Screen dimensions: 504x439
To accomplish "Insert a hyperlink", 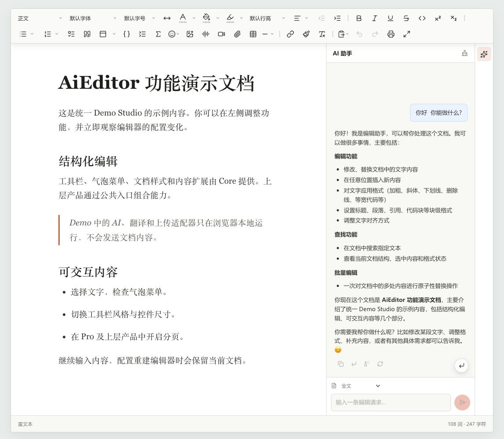I will coord(290,34).
